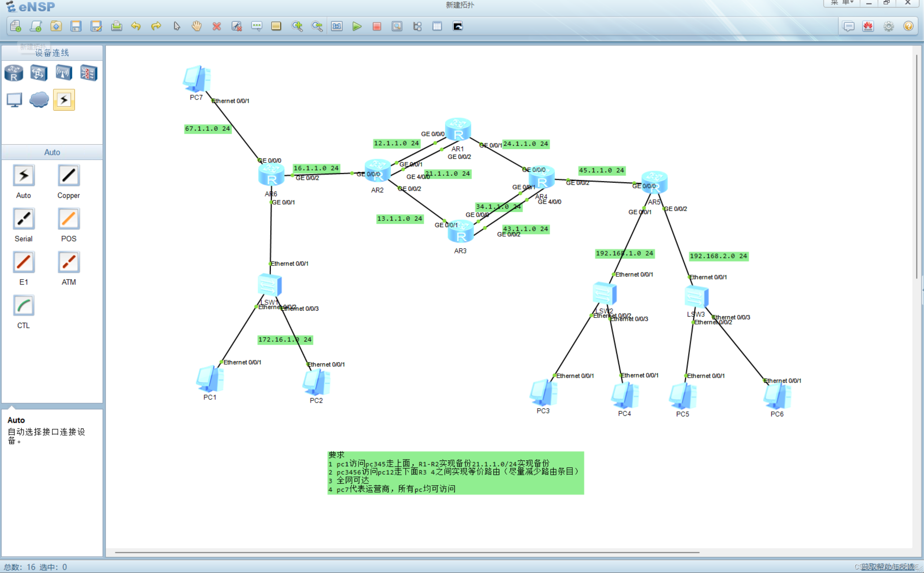The width and height of the screenshot is (924, 573).
Task: Click the Stop devices red square icon
Action: 377,26
